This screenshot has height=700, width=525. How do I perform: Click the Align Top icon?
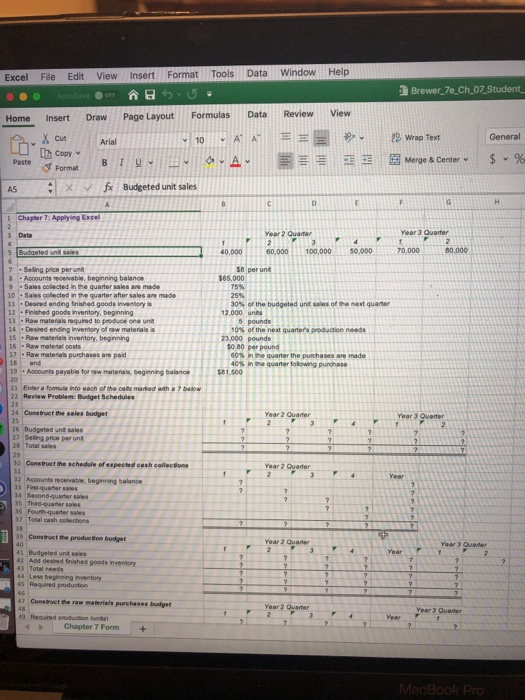(x=286, y=138)
